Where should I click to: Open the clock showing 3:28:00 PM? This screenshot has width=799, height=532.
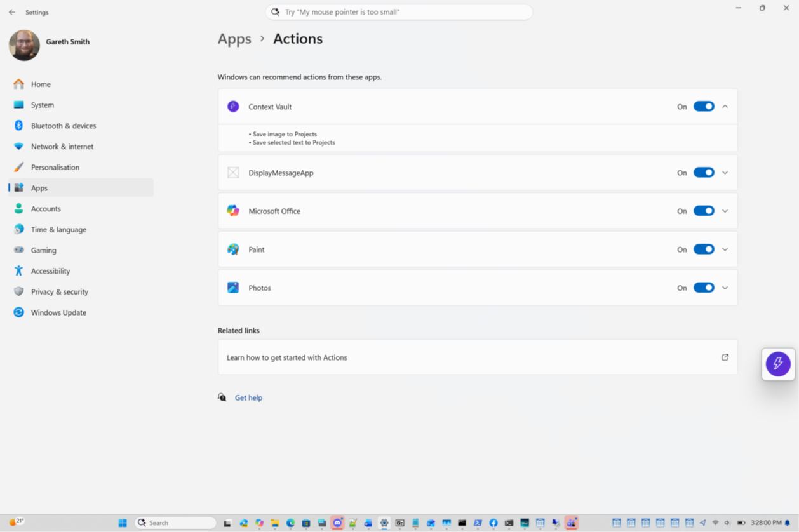(766, 522)
